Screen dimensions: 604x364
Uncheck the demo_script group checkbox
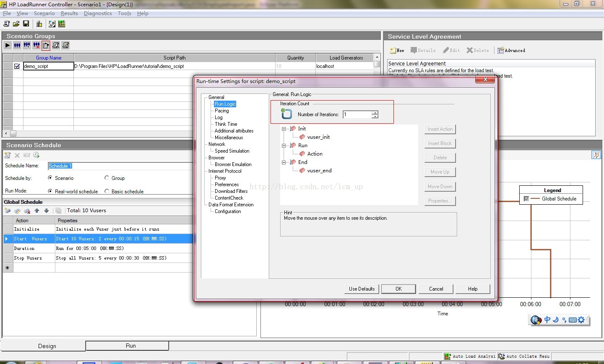[17, 66]
